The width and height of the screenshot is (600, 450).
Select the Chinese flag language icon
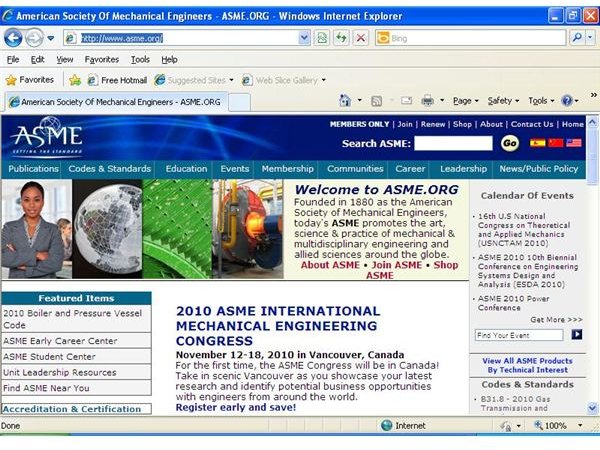click(x=556, y=143)
